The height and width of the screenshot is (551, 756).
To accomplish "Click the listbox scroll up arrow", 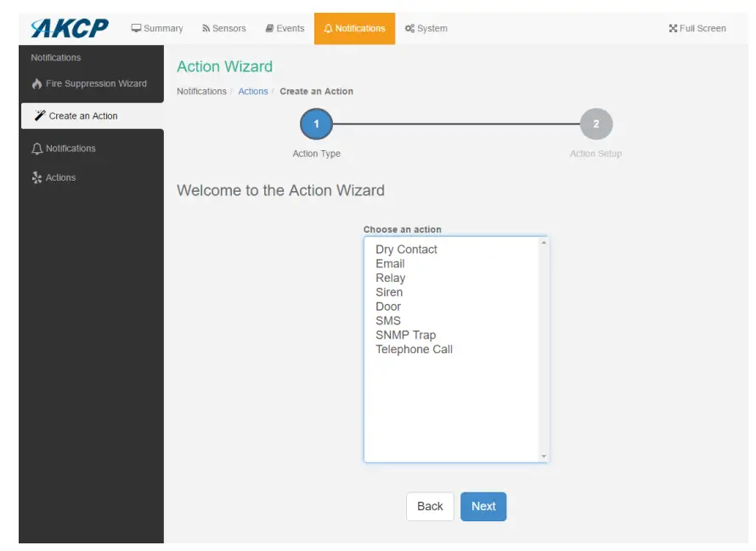I will [x=544, y=243].
